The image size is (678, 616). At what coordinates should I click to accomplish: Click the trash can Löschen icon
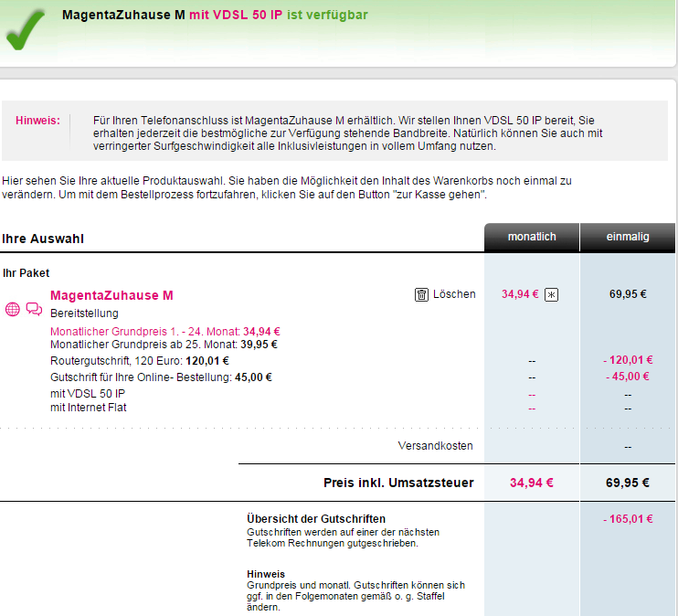[x=421, y=294]
